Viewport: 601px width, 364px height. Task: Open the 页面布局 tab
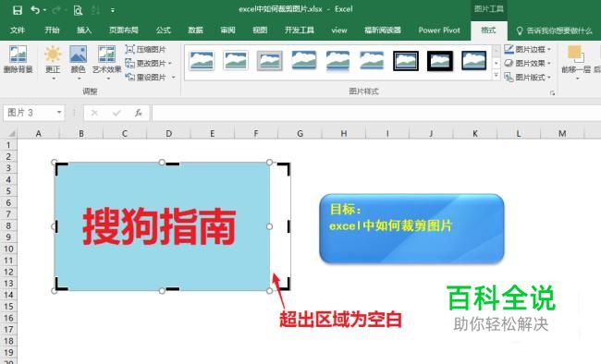click(x=123, y=30)
